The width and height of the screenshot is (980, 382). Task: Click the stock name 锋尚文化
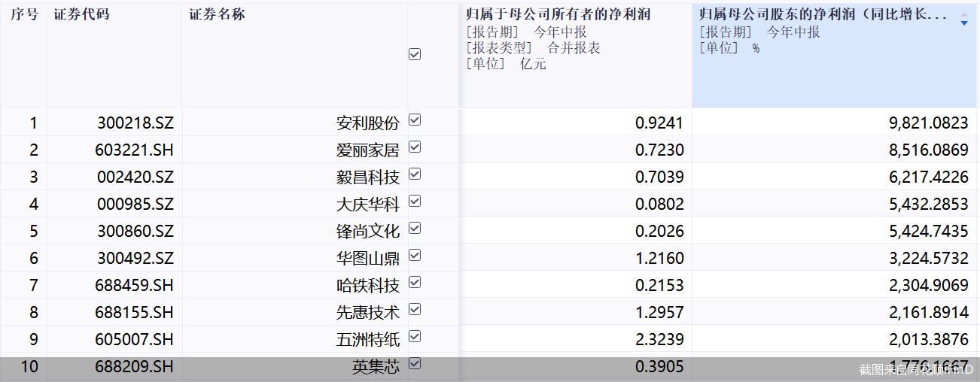368,232
